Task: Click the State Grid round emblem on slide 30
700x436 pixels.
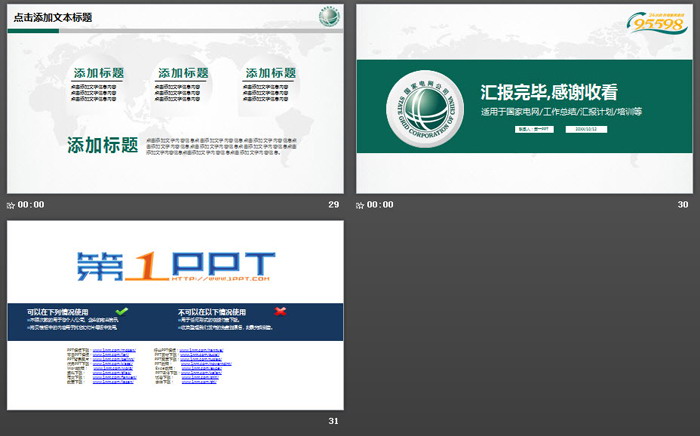Action: pos(425,109)
